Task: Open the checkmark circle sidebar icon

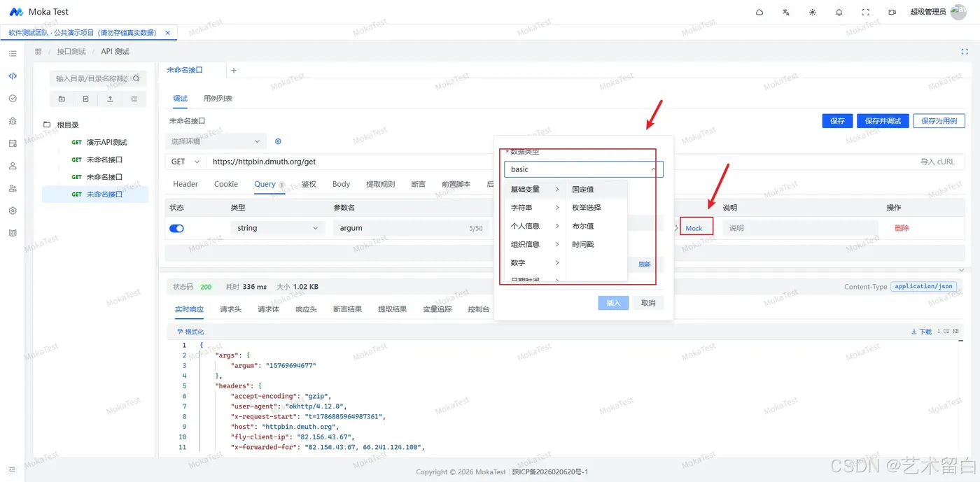Action: [13, 99]
